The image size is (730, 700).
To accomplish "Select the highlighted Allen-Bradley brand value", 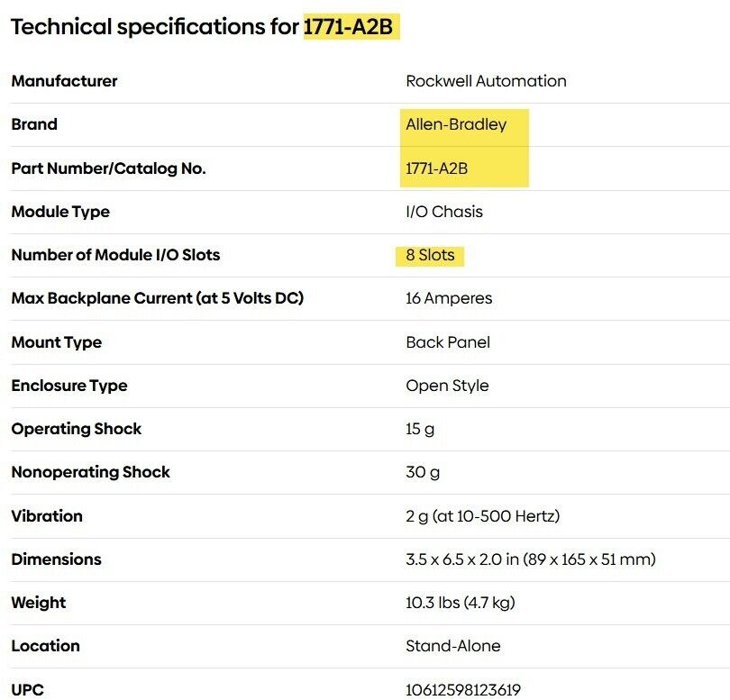I will [x=456, y=124].
